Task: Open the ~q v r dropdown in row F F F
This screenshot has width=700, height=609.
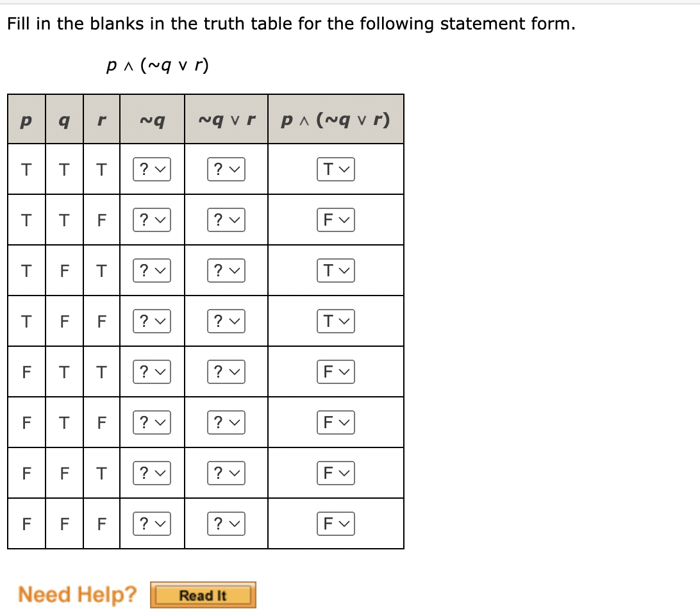Action: (x=226, y=523)
